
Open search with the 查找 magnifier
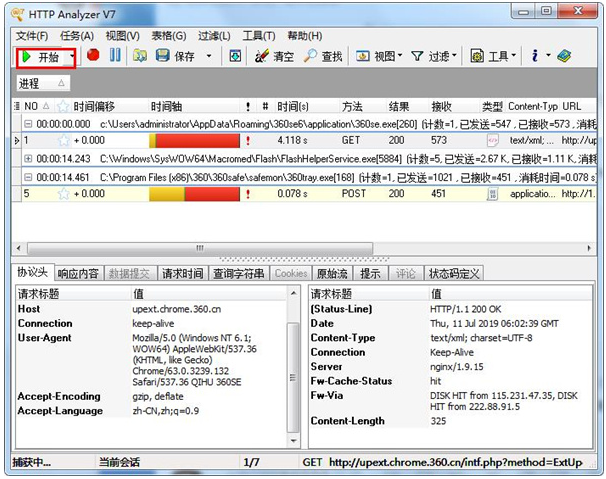(x=323, y=56)
